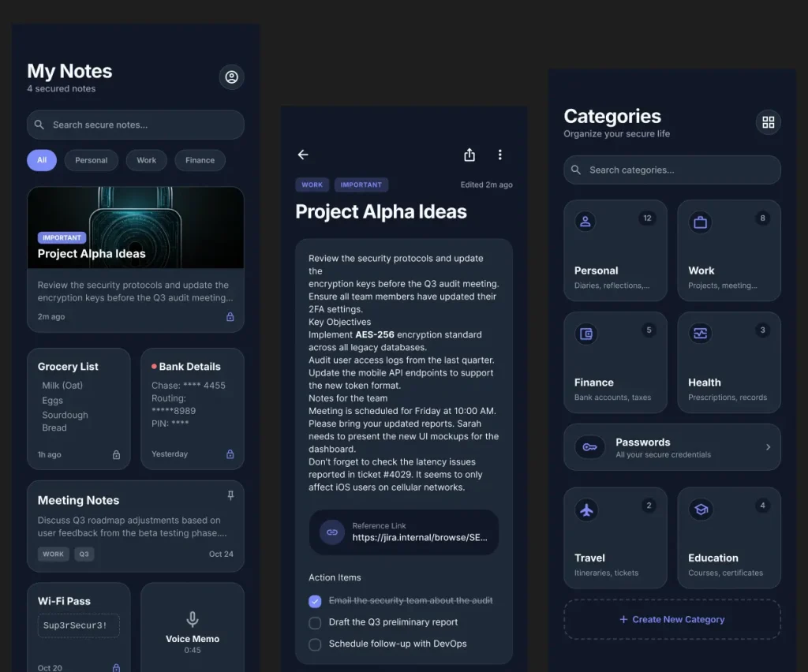Select the All filter chip
Image resolution: width=808 pixels, height=672 pixels.
tap(42, 160)
